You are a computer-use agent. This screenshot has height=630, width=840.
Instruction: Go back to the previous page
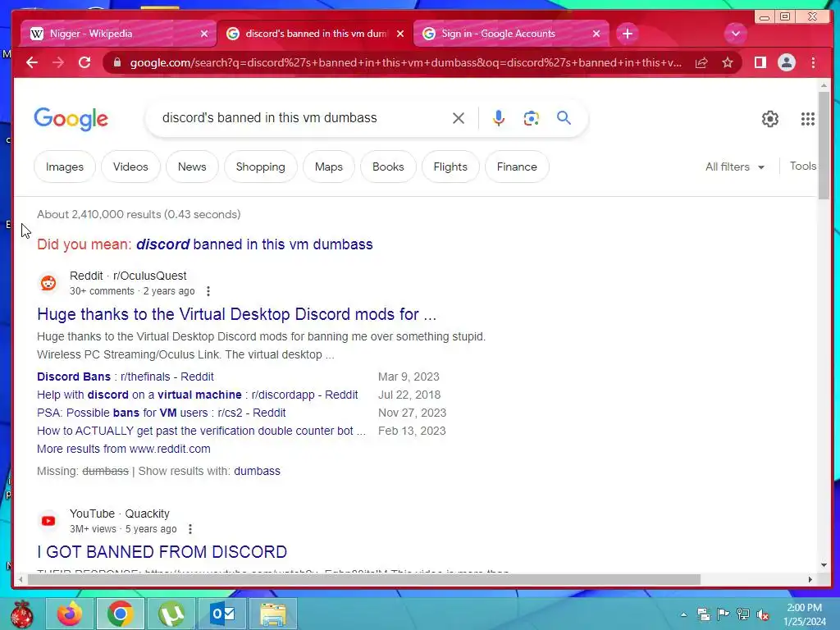click(32, 62)
